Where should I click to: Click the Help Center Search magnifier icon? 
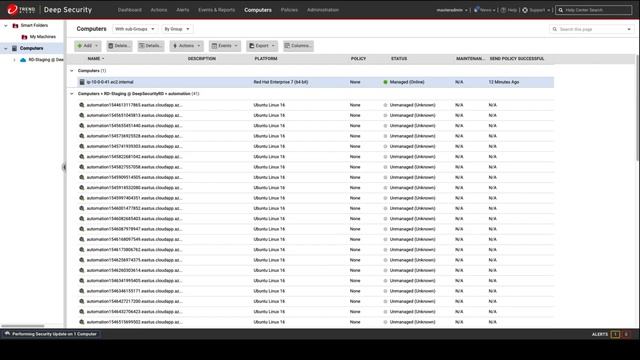(561, 10)
